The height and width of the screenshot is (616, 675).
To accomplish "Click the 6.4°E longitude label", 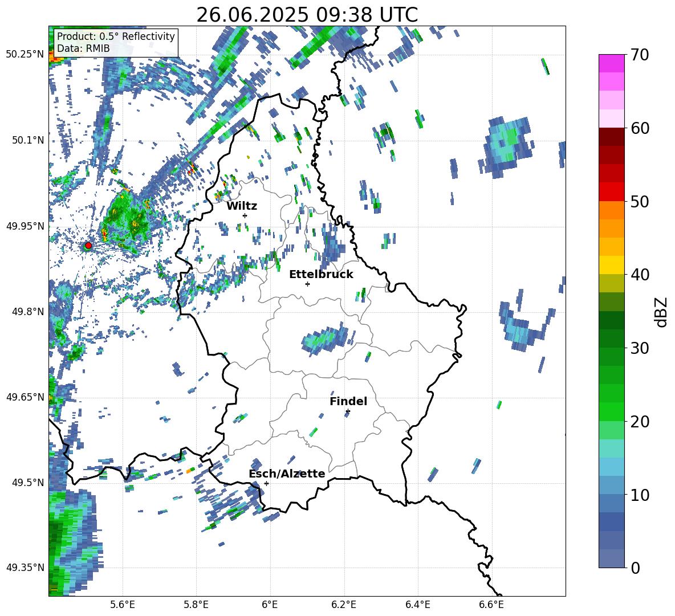I will (417, 605).
